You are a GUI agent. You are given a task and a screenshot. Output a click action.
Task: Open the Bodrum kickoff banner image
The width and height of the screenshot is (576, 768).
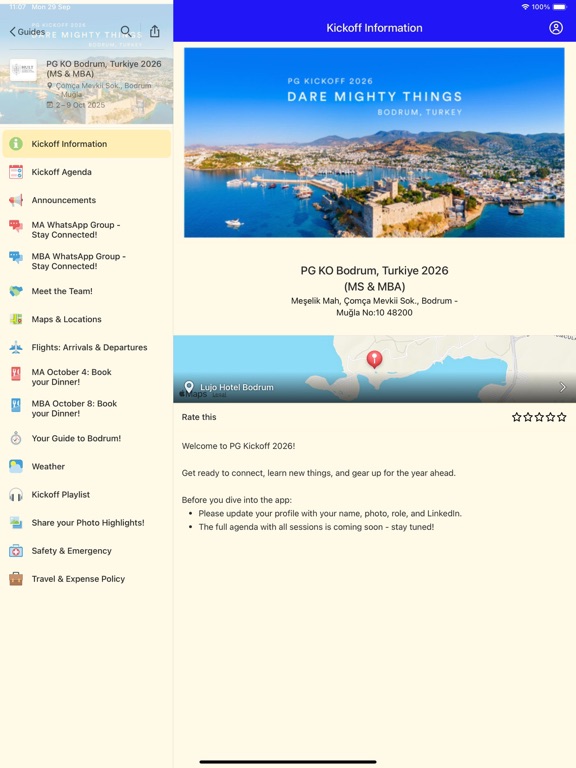[374, 143]
